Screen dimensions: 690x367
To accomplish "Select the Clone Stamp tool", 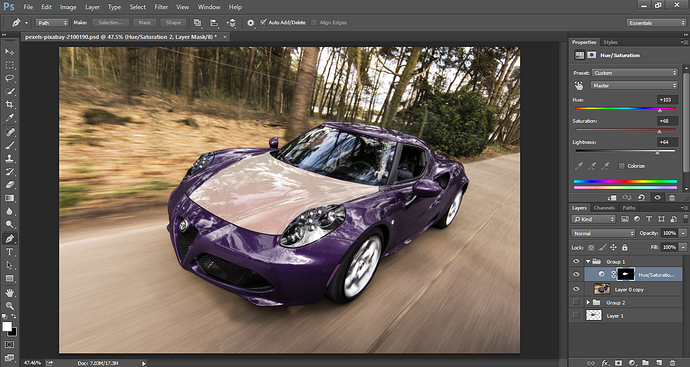I will click(x=9, y=158).
